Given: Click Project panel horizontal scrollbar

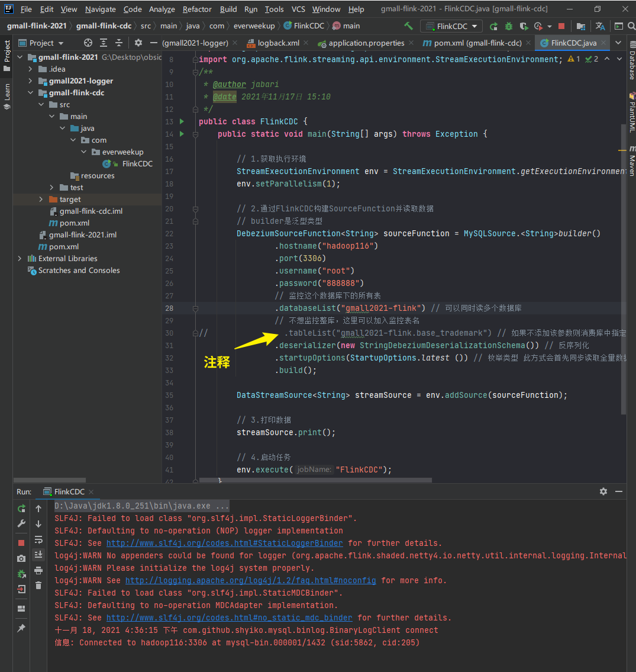Looking at the screenshot, I should coord(50,480).
